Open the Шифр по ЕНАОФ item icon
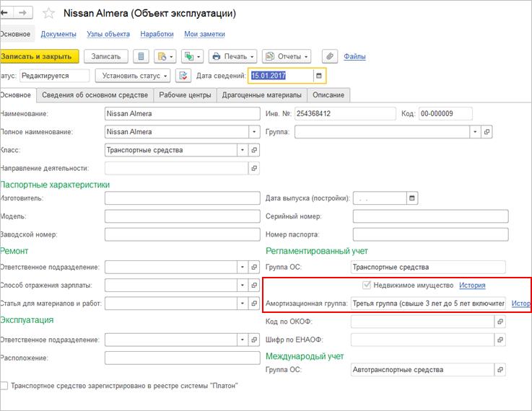The width and height of the screenshot is (532, 411). 500,340
